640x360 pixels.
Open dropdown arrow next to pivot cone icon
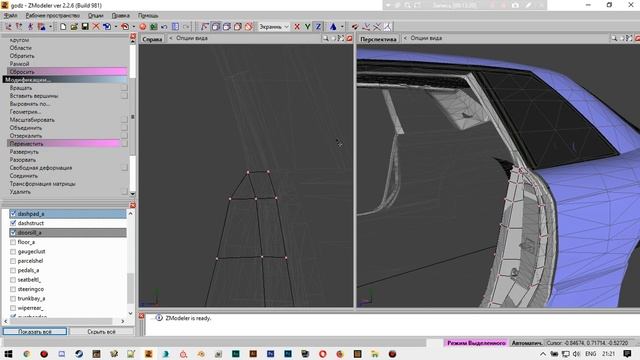pos(342,27)
